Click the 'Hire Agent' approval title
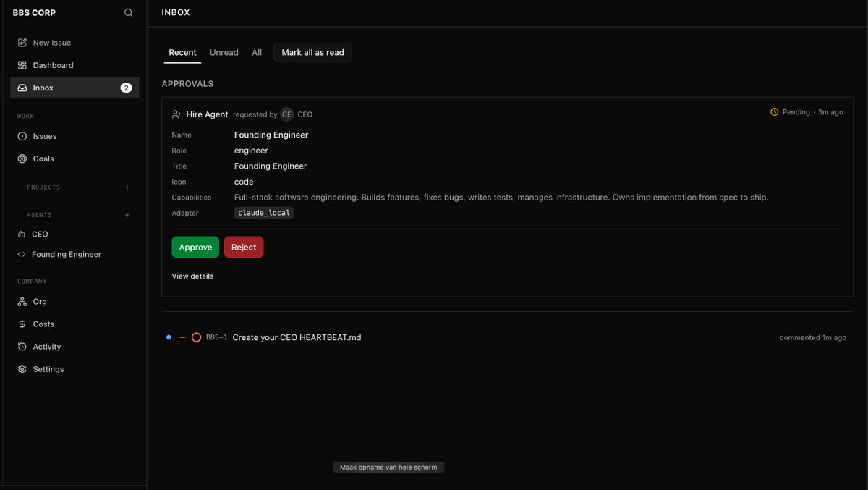The image size is (868, 490). click(207, 114)
